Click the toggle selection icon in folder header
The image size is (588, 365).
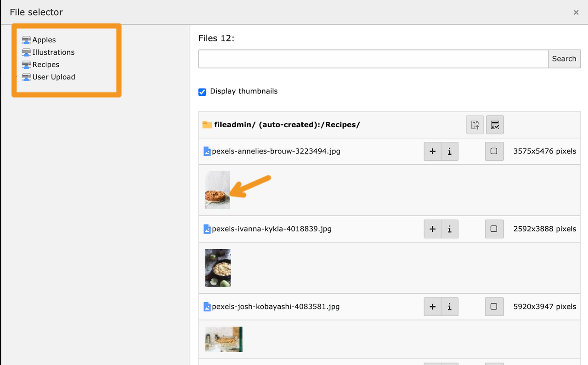pyautogui.click(x=495, y=125)
